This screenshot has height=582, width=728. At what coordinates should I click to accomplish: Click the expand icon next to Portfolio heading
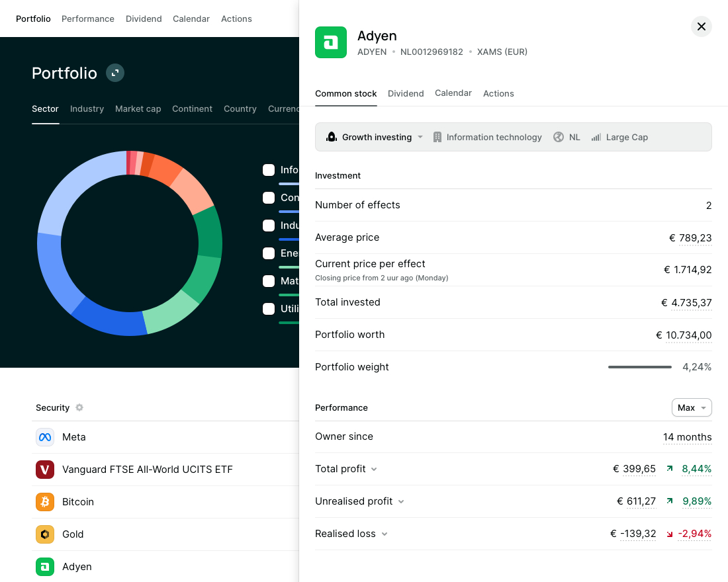coord(115,73)
